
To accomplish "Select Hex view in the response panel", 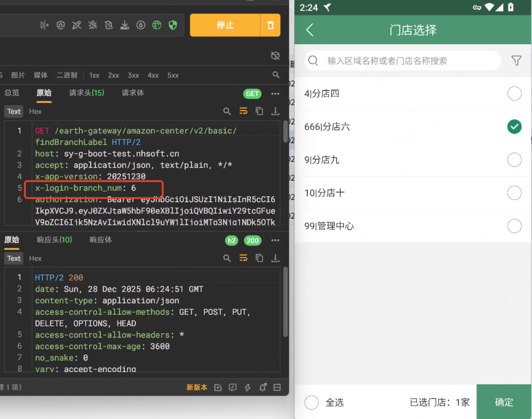I will pos(35,259).
